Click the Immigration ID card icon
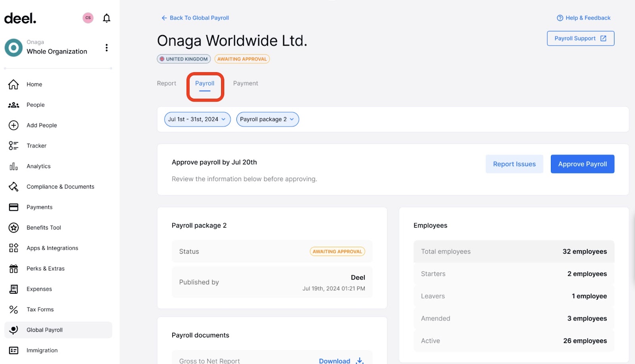The image size is (635, 364). [13, 351]
